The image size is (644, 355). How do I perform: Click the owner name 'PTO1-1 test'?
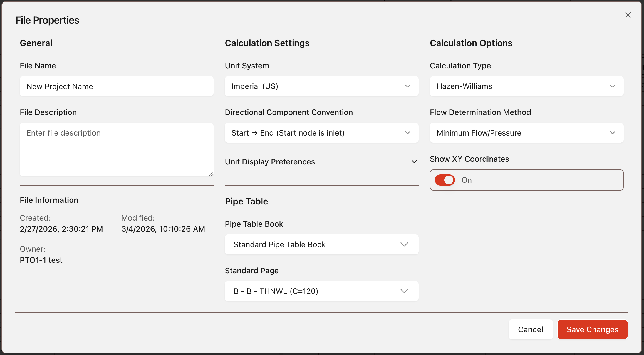pos(41,260)
